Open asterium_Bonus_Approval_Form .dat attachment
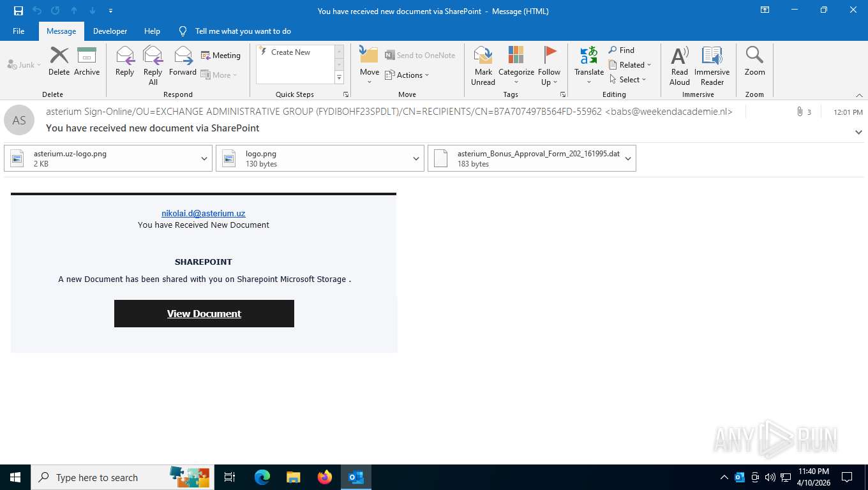The width and height of the screenshot is (868, 490). coord(525,158)
